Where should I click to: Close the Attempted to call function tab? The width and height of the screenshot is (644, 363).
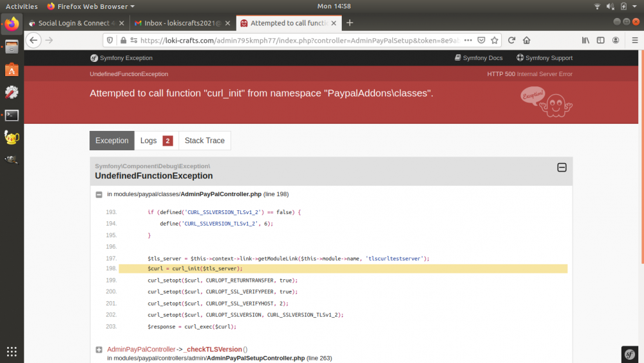pos(334,23)
